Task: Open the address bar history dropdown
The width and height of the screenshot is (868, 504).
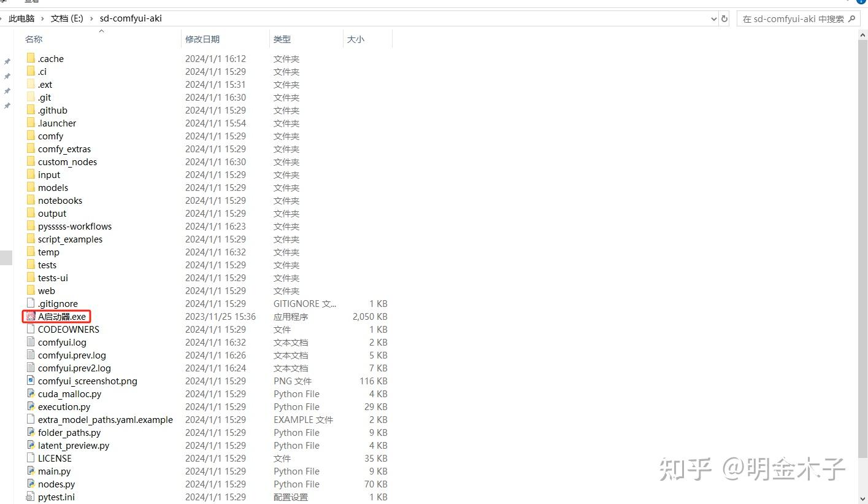Action: (713, 19)
